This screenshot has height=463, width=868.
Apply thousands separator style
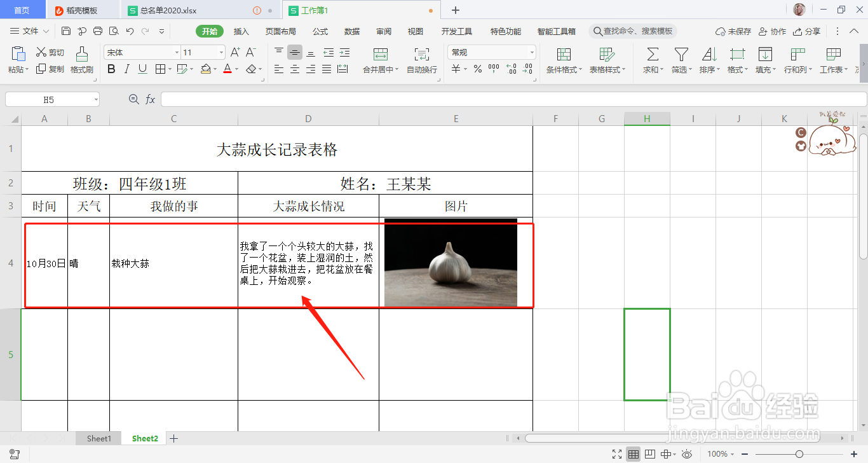point(494,69)
